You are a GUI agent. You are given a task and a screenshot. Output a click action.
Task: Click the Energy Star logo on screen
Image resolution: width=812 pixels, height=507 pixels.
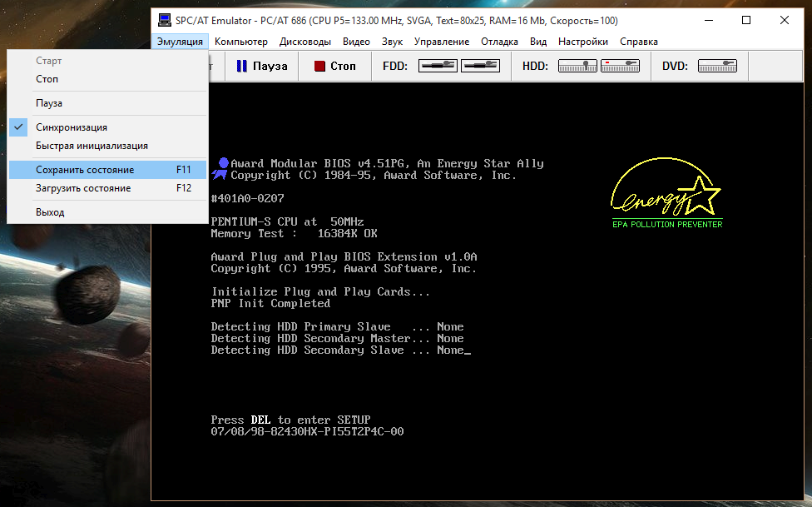click(x=666, y=193)
